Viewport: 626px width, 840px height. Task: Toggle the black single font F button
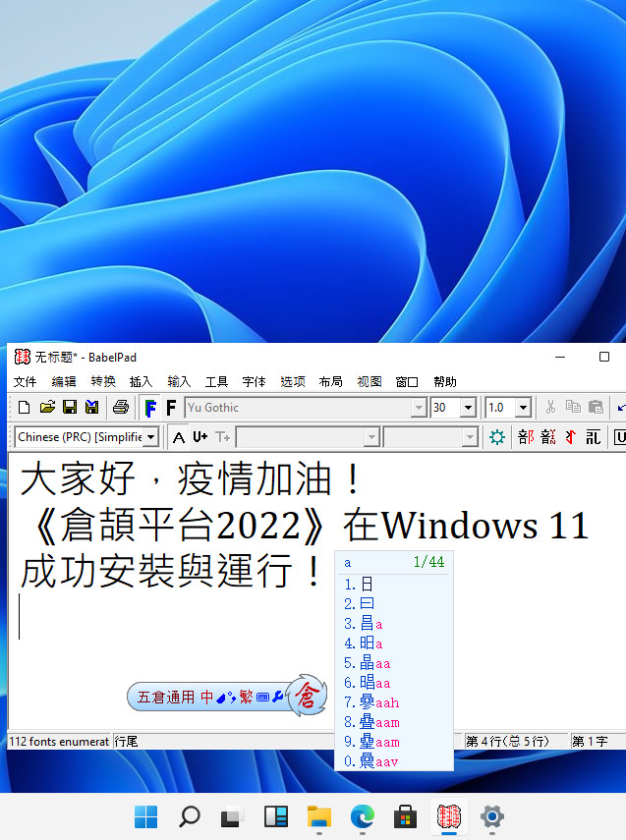click(x=171, y=409)
